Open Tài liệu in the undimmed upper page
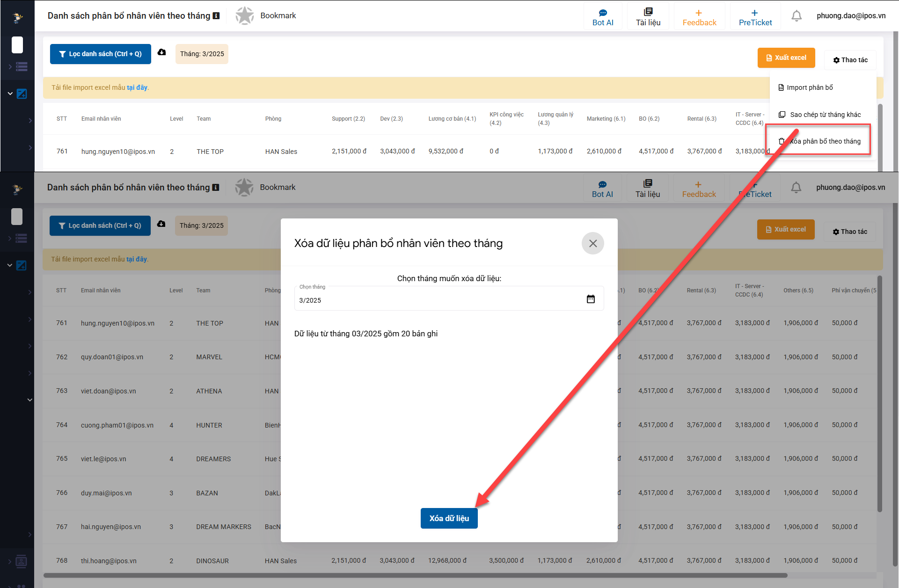The image size is (899, 588). (x=648, y=17)
